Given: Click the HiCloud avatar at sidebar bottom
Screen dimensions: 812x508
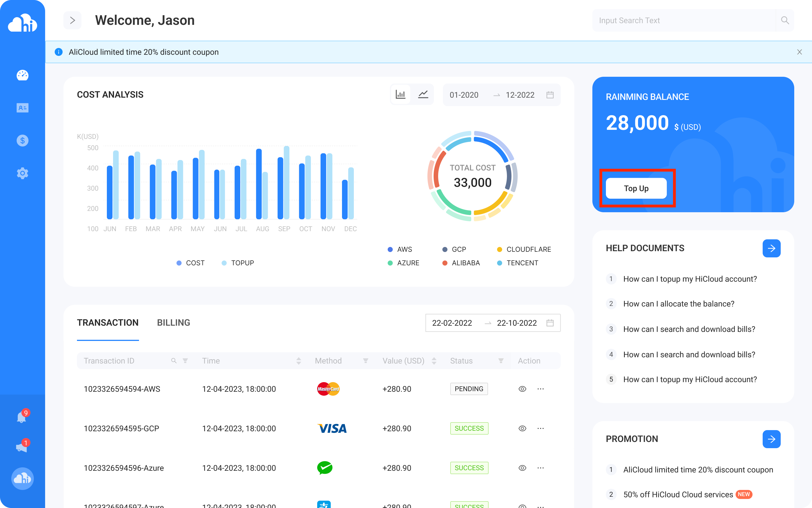Looking at the screenshot, I should (23, 478).
